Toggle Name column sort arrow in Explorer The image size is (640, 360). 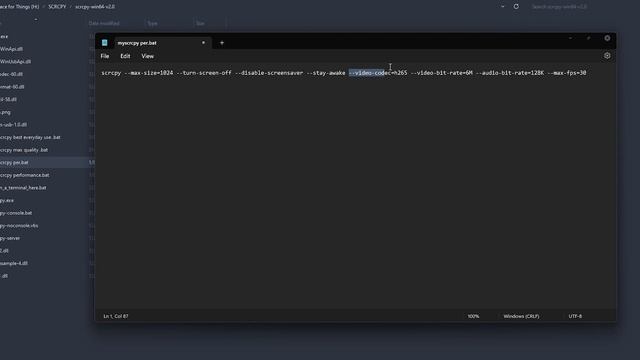click(x=36, y=20)
